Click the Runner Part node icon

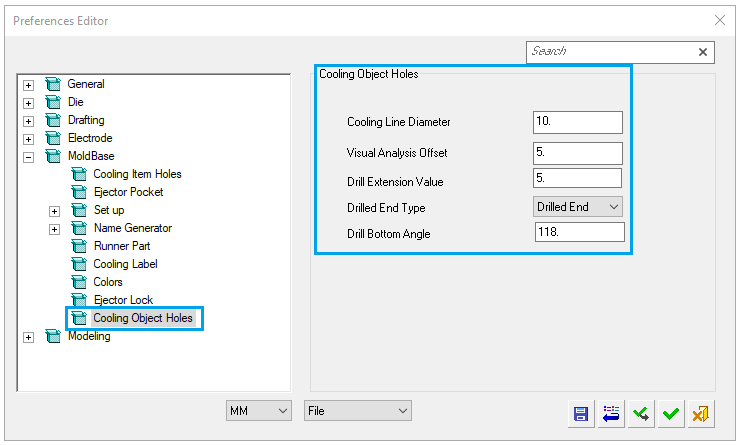[80, 246]
